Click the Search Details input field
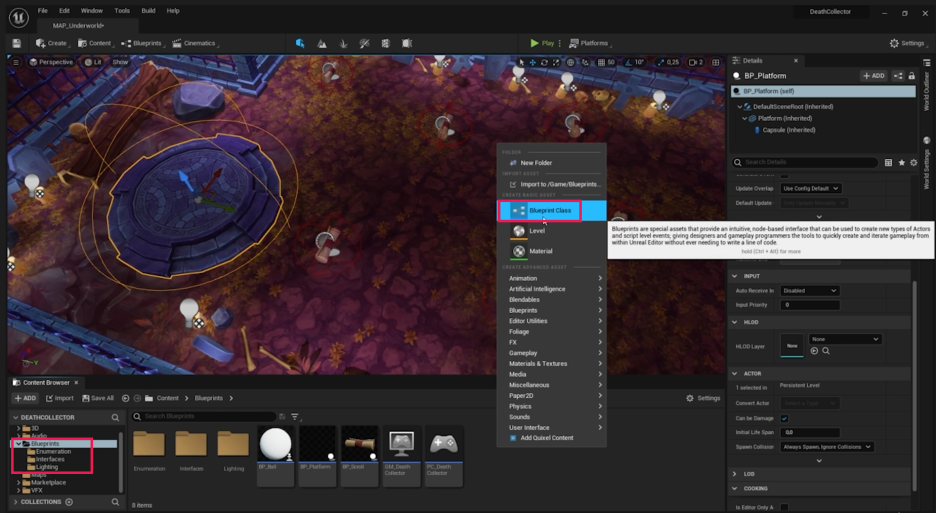 click(805, 162)
